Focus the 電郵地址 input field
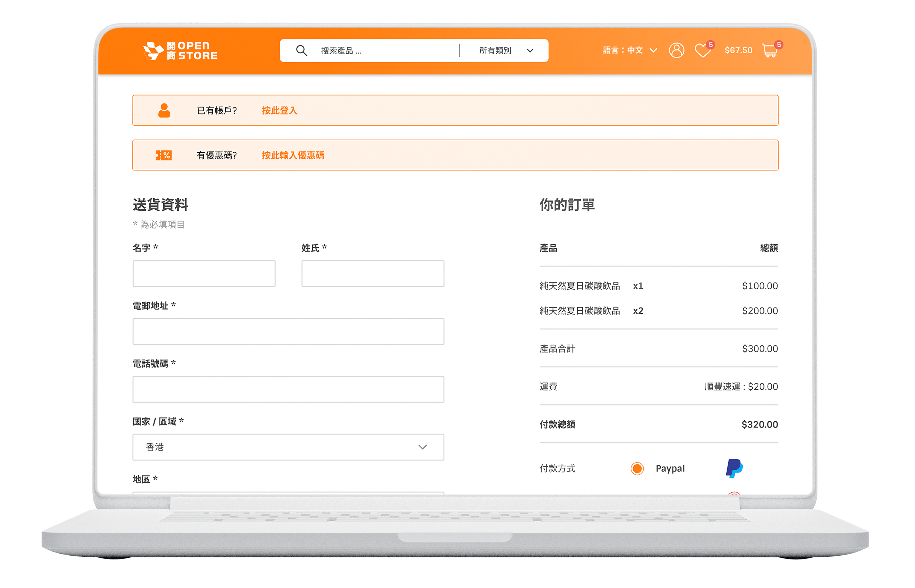This screenshot has width=915, height=588. [288, 331]
